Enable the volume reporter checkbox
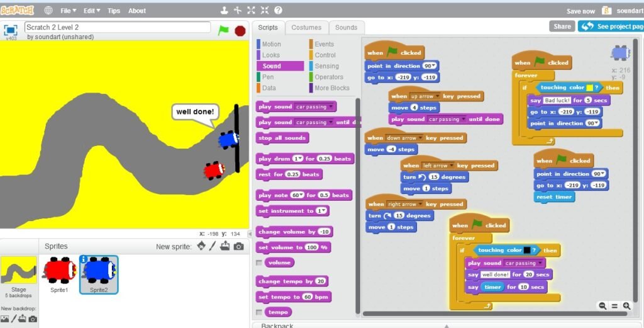Image resolution: width=644 pixels, height=328 pixels. click(259, 263)
